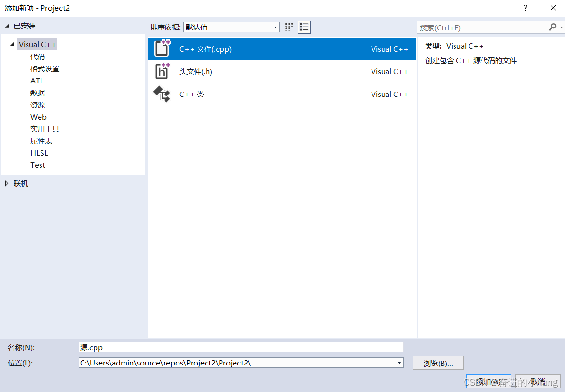Collapse the Visual C++ tree node
Viewport: 565px width, 392px height.
coord(12,44)
